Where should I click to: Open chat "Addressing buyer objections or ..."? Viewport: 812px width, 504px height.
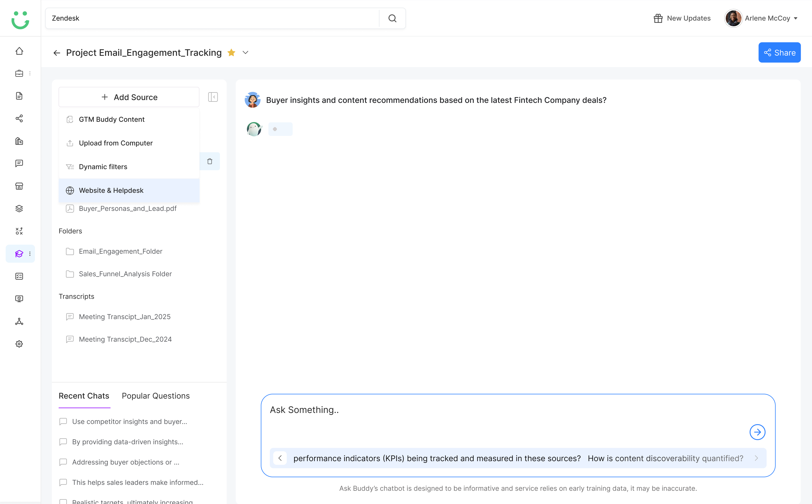pos(119,462)
